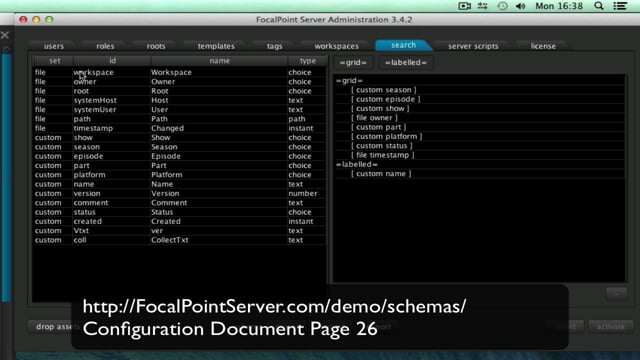Select the tags tab
The image size is (640, 360).
275,46
